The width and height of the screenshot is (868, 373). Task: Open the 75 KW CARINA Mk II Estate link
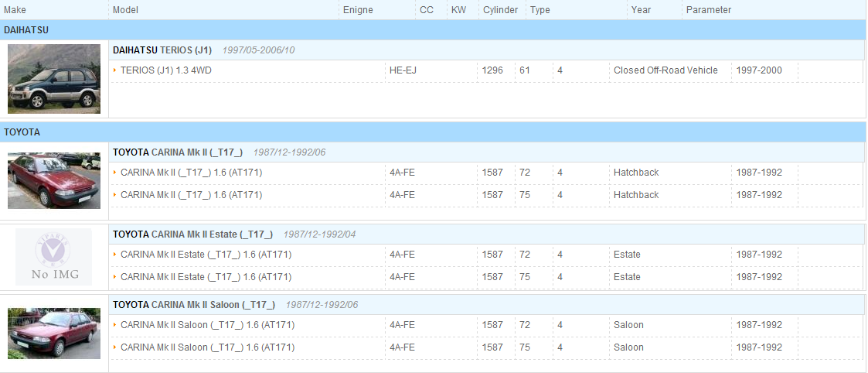[206, 276]
